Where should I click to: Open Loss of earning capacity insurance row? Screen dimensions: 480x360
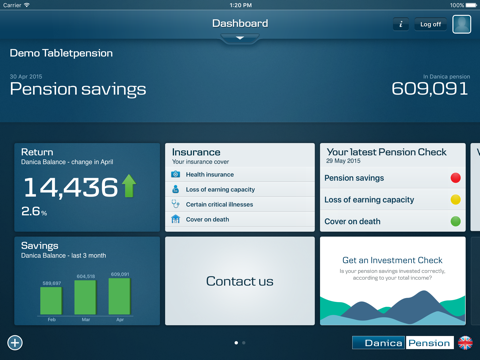click(240, 189)
